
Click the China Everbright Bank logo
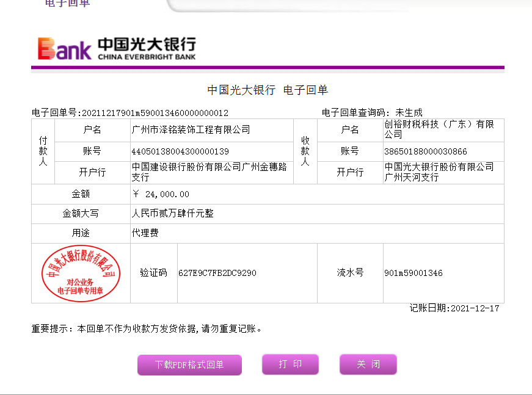(117, 48)
